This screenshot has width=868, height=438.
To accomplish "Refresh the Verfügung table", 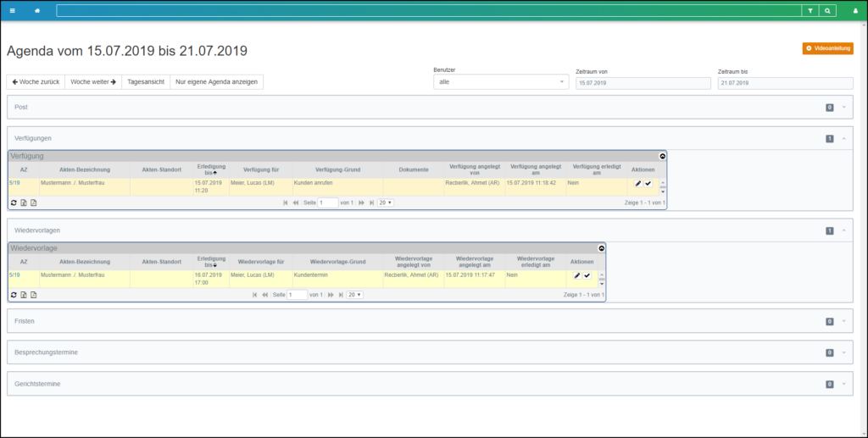I will (14, 203).
